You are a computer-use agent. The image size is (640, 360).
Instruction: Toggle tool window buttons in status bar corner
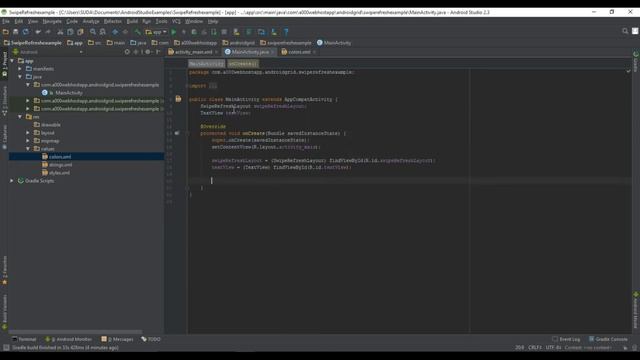[6, 348]
